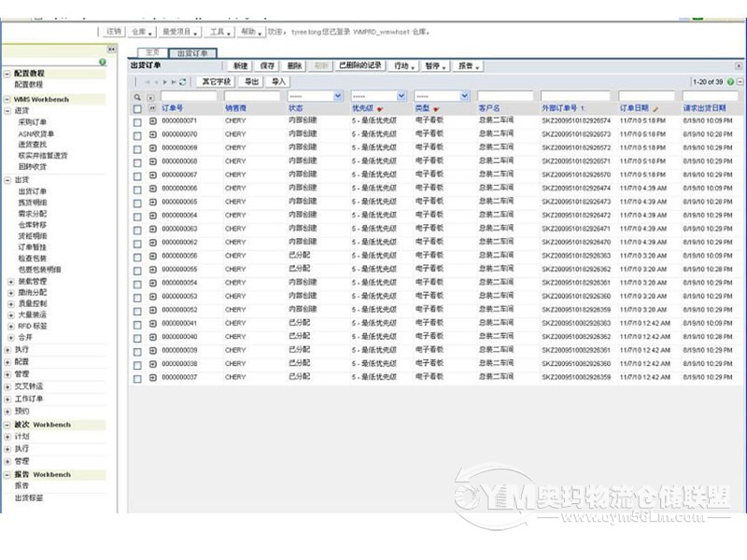Image resolution: width=747 pixels, height=560 pixels.
Task: Click the sort arrow beside the 类型 header
Action: coord(436,109)
